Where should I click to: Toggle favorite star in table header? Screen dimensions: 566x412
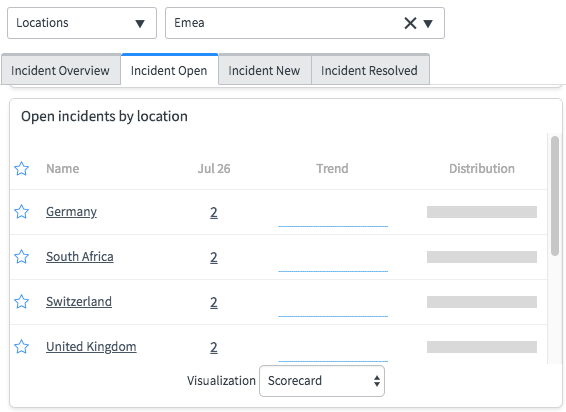21,169
